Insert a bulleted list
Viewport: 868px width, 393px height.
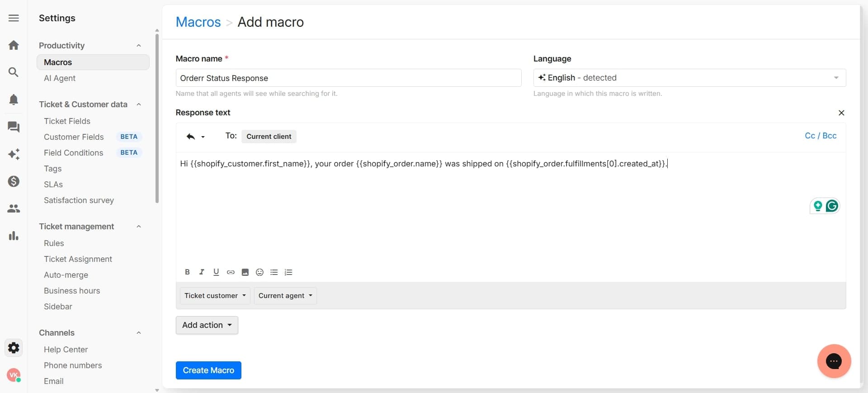(274, 272)
